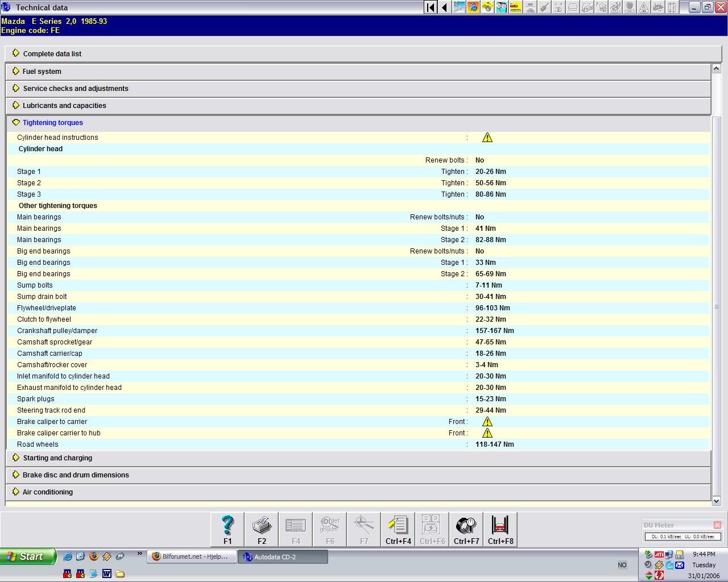This screenshot has height=582, width=728.
Task: Collapse the Tightening torques section
Action: coord(52,123)
